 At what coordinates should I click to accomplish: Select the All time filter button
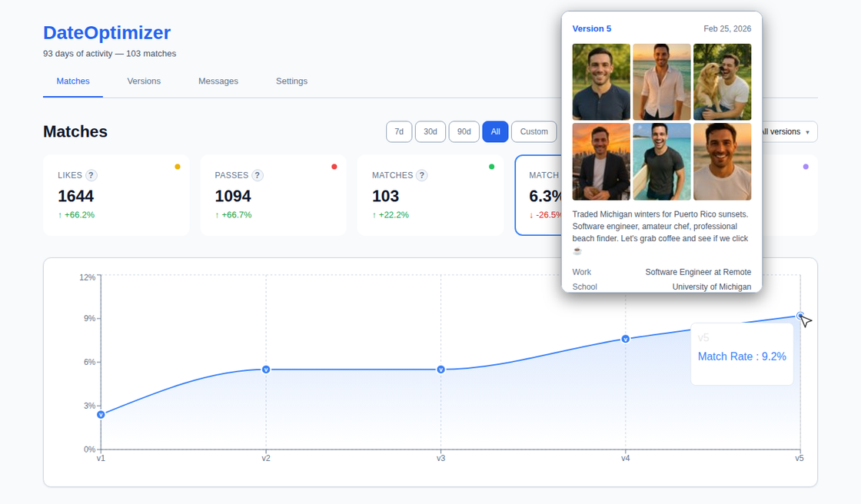click(x=495, y=131)
